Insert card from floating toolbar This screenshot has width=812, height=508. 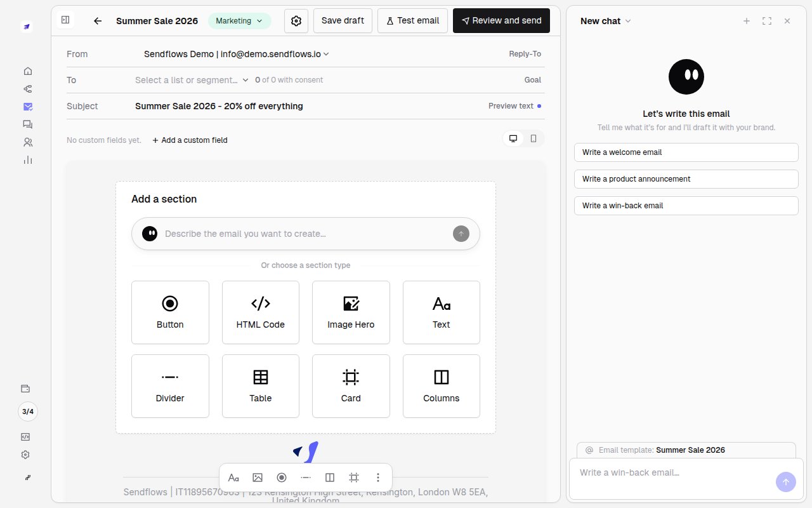point(354,478)
